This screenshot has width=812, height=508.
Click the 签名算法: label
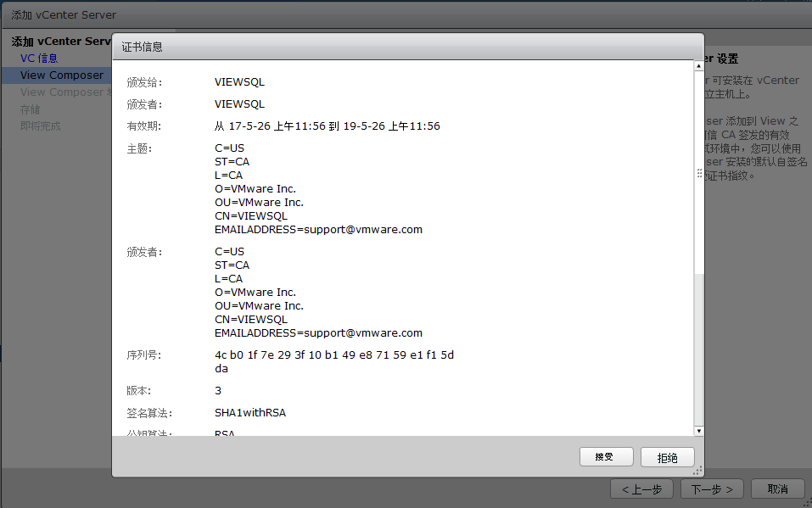coord(149,413)
